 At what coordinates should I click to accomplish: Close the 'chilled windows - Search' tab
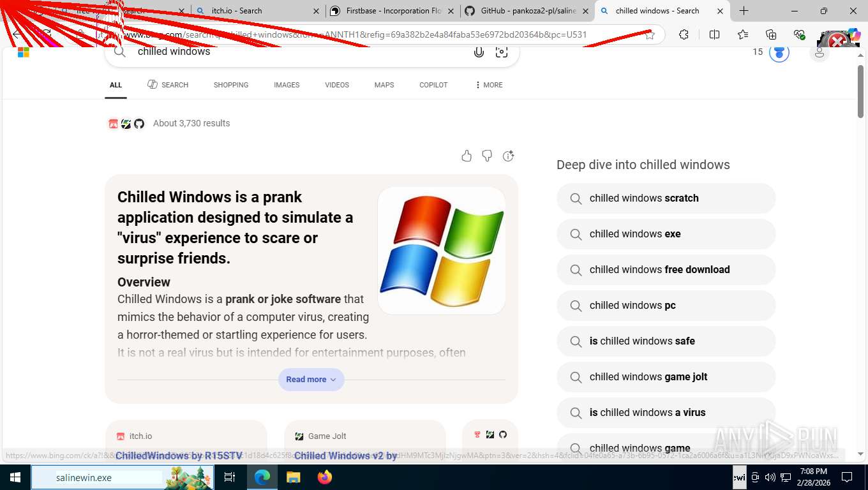click(720, 11)
